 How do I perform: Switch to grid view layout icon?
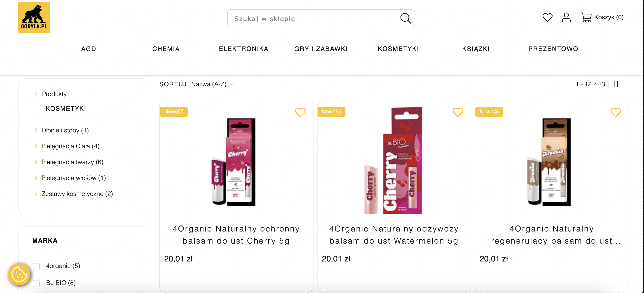(617, 84)
